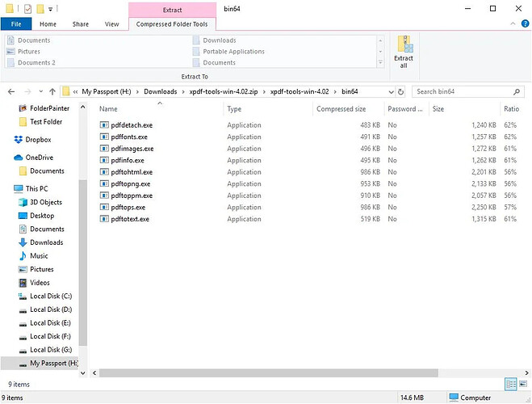This screenshot has height=404, width=532.
Task: Switch to large icons view button
Action: point(523,383)
